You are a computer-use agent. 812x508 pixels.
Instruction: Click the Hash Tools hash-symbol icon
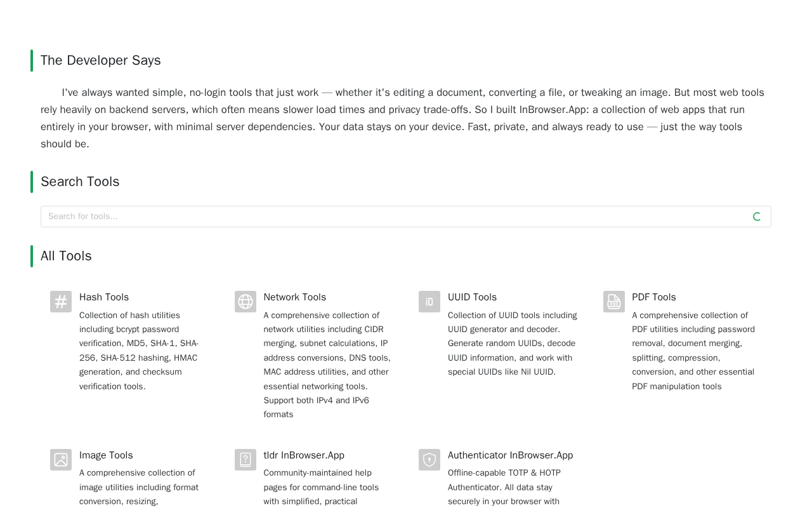[x=61, y=302]
